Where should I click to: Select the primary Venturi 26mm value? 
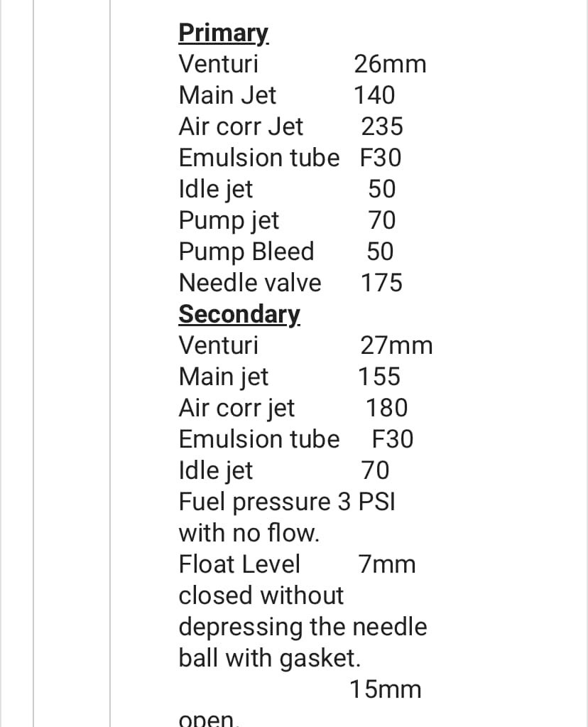[x=390, y=64]
